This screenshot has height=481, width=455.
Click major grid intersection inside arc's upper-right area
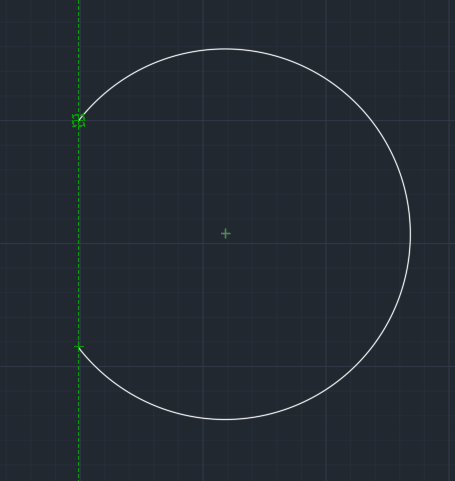tap(326, 120)
